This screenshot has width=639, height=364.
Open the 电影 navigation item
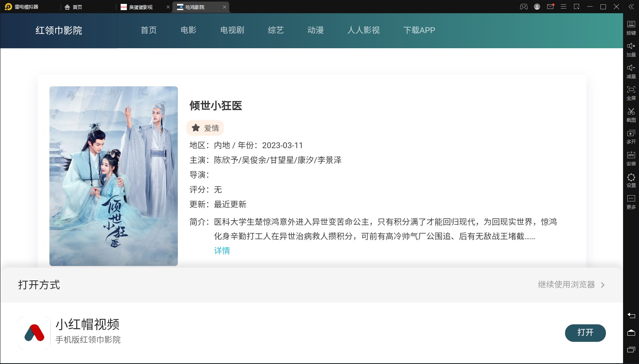point(188,30)
